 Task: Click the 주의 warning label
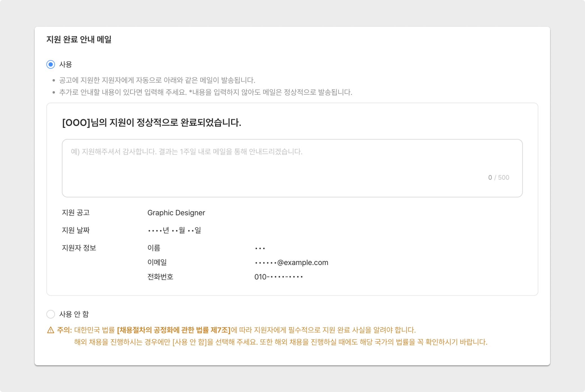[x=64, y=330]
